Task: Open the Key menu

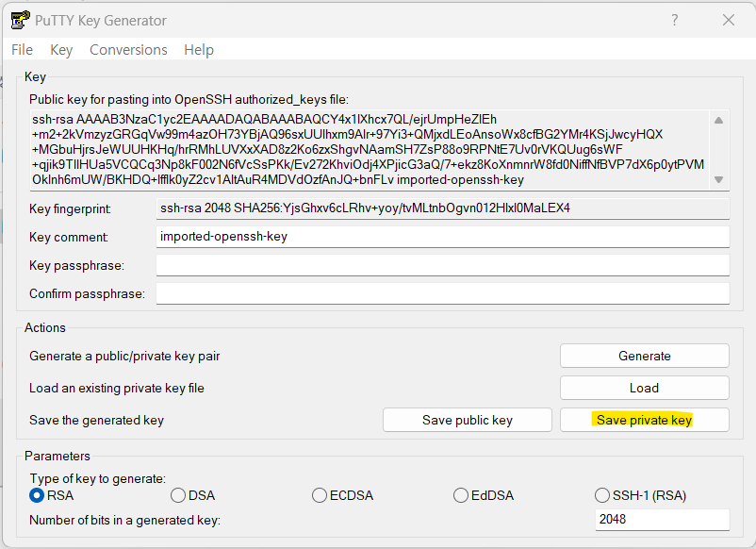Action: pos(61,50)
